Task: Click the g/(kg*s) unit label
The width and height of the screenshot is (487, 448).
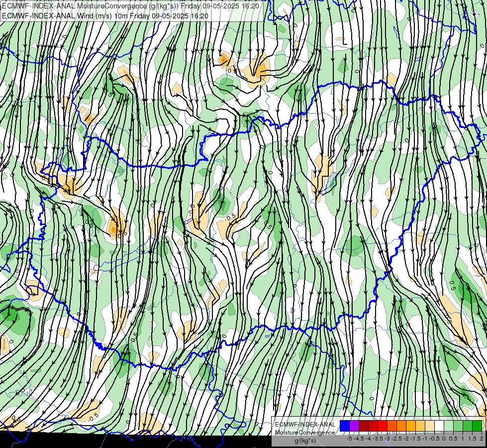Action: click(x=305, y=441)
